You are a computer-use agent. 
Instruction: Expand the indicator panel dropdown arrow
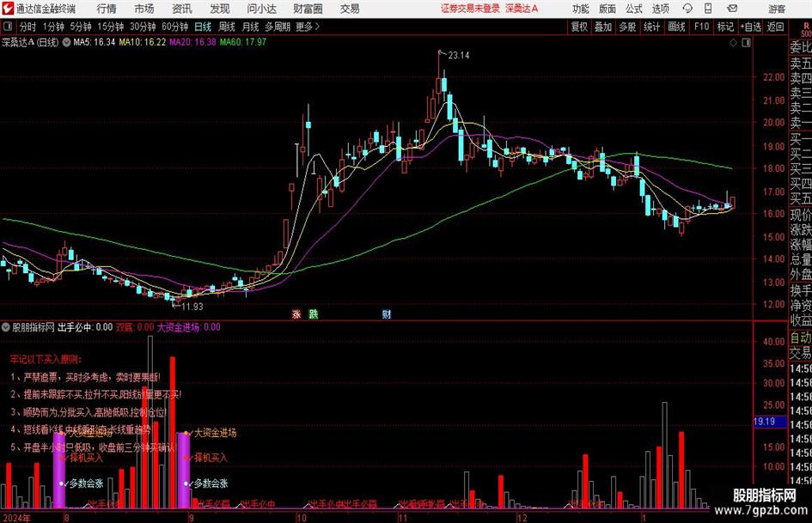coord(6,327)
